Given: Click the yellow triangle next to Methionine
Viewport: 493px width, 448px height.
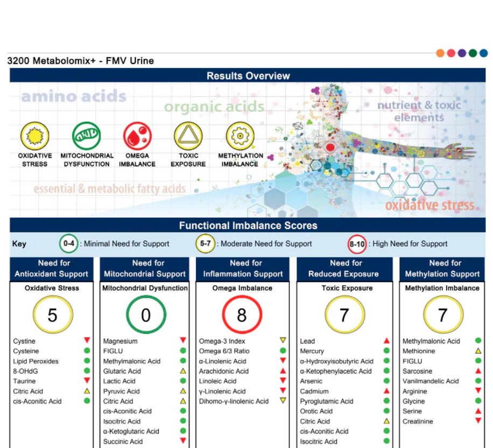Looking at the screenshot, I should [478, 351].
